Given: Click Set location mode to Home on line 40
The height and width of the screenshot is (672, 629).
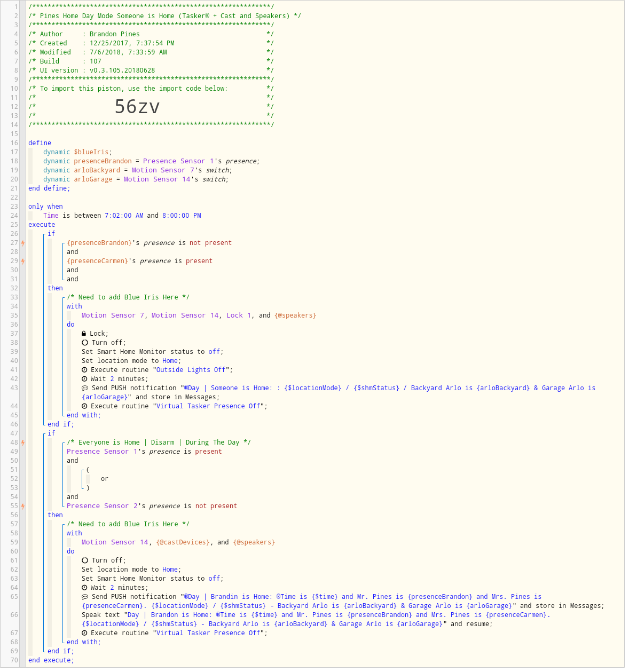Looking at the screenshot, I should 131,361.
